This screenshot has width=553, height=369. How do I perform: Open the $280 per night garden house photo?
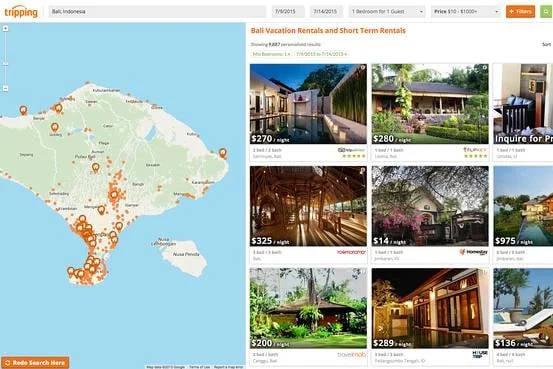click(x=430, y=104)
